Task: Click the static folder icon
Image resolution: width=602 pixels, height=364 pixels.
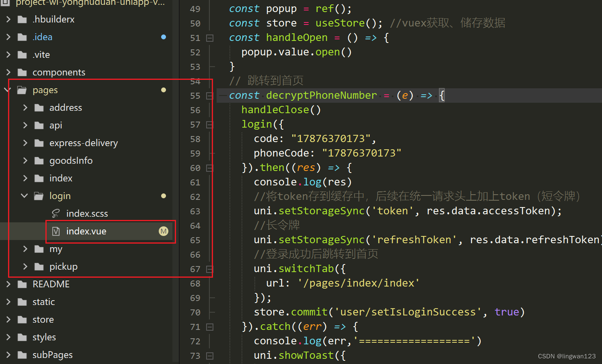Action: click(x=22, y=302)
